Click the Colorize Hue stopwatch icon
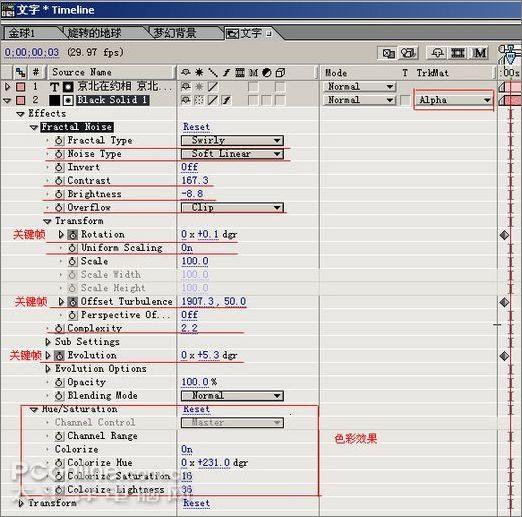Screen dimensions: 522x517 coord(59,463)
